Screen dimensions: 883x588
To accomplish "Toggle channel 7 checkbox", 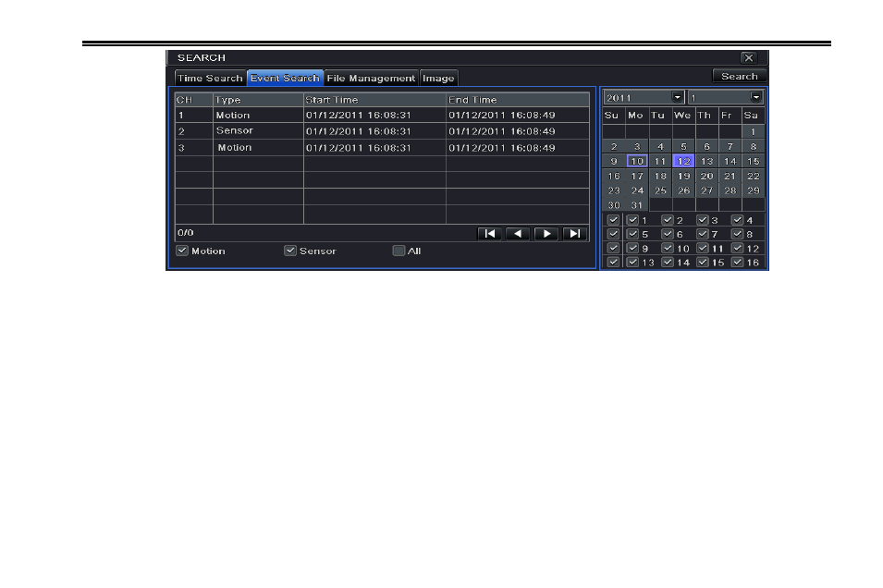I will point(702,234).
